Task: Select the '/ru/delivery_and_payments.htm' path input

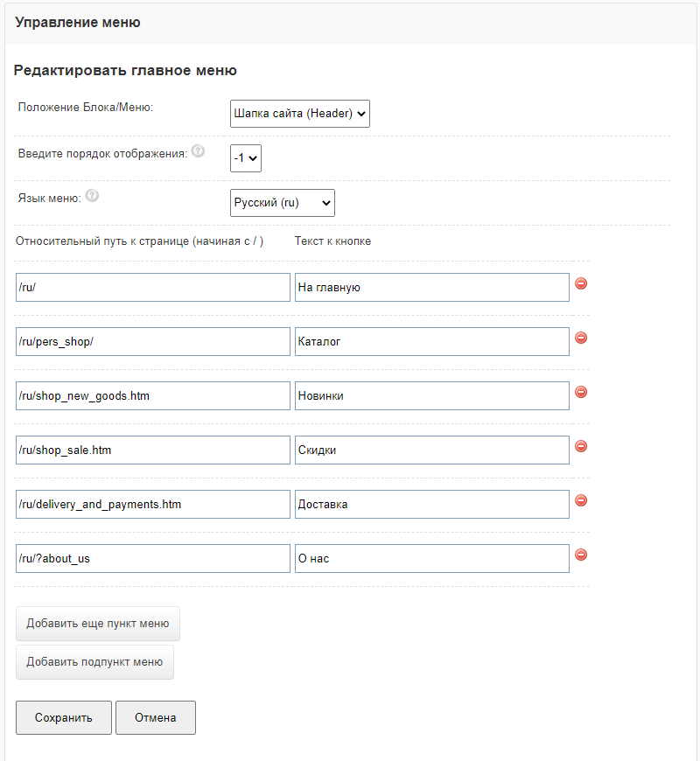Action: (x=153, y=504)
